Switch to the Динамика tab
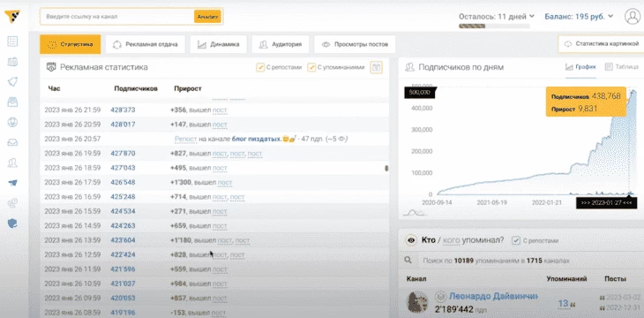 click(x=218, y=44)
